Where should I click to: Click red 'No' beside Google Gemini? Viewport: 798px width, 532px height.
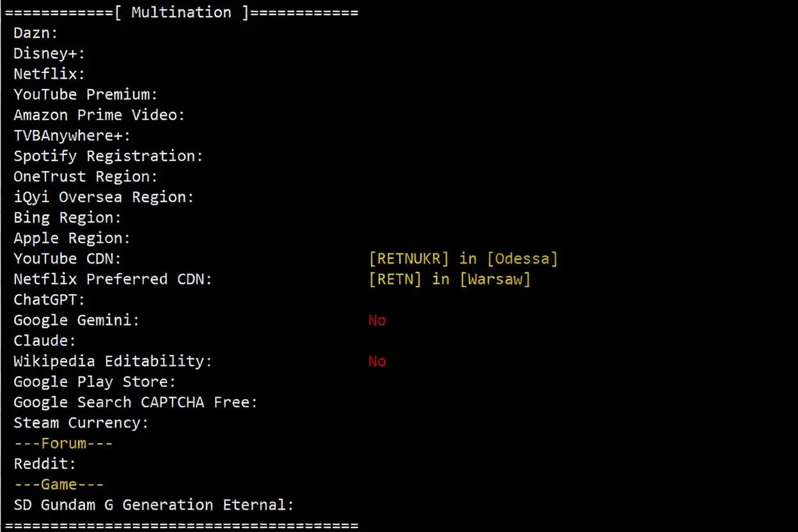pos(377,320)
